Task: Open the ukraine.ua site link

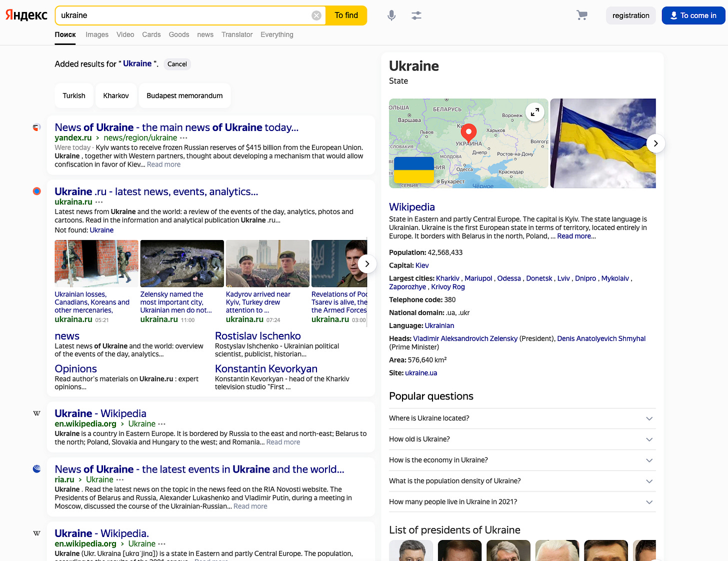Action: click(421, 373)
